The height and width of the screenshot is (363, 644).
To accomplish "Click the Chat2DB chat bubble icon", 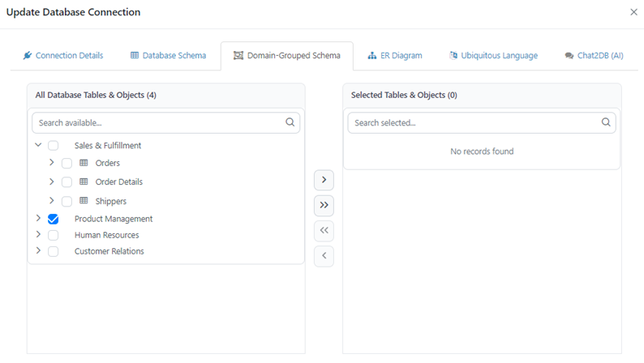I will point(569,56).
